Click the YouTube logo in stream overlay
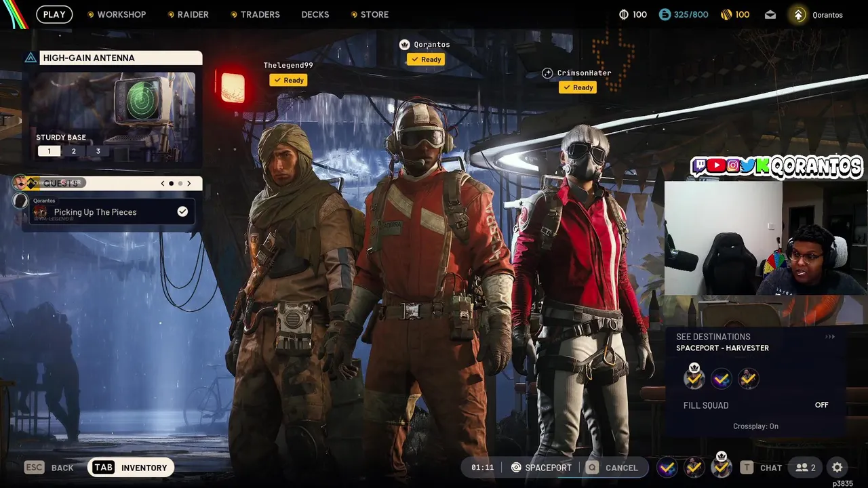This screenshot has width=868, height=488. (x=716, y=166)
